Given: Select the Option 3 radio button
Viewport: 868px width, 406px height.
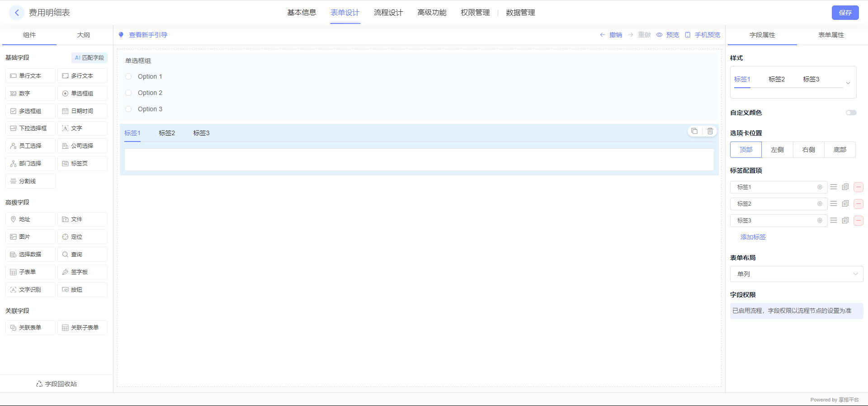Looking at the screenshot, I should tap(128, 109).
